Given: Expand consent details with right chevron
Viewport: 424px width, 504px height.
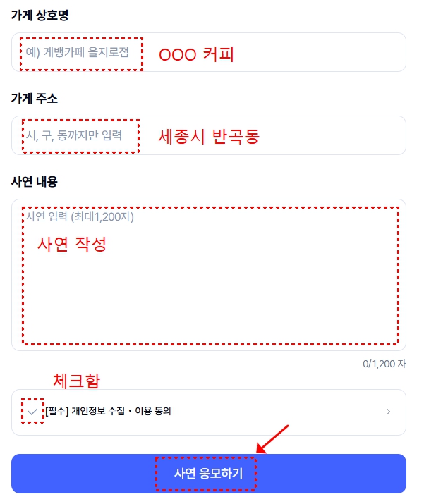Looking at the screenshot, I should [388, 412].
